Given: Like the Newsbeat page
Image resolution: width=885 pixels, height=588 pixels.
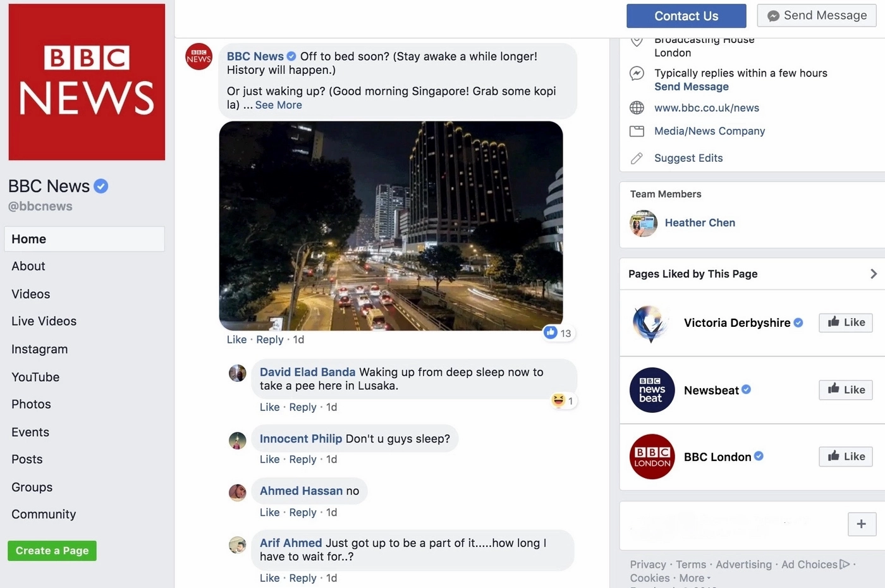Looking at the screenshot, I should [846, 389].
